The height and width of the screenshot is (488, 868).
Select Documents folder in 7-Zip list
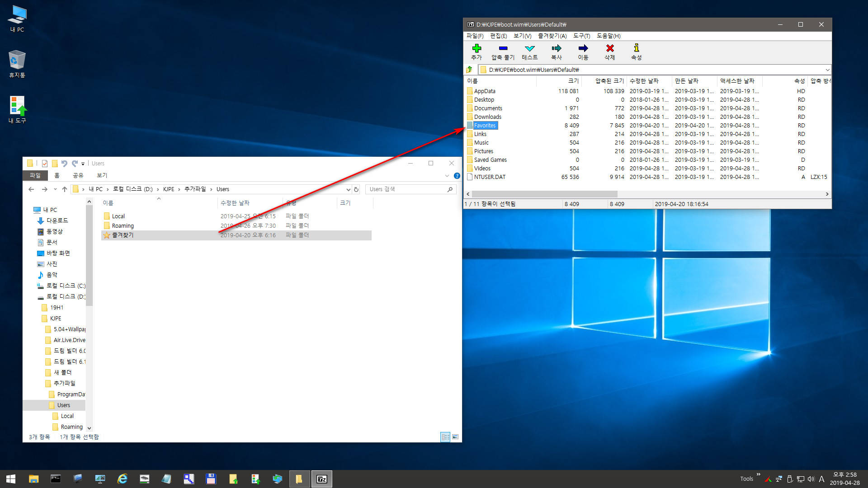pos(488,108)
